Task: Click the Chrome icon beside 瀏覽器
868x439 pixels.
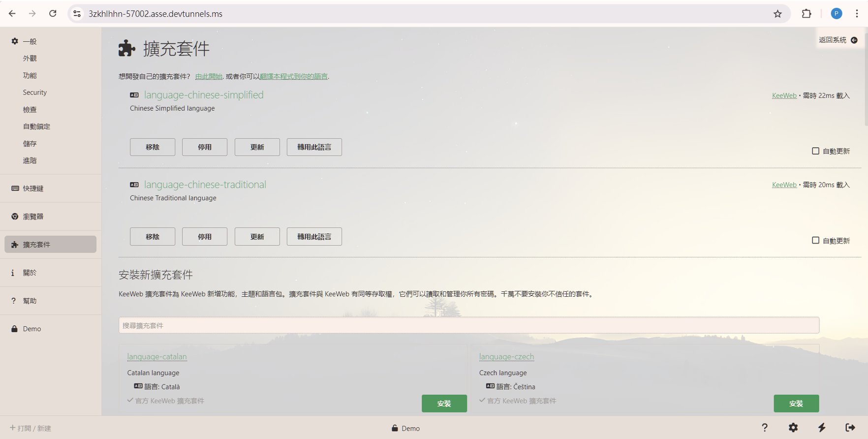Action: point(15,217)
